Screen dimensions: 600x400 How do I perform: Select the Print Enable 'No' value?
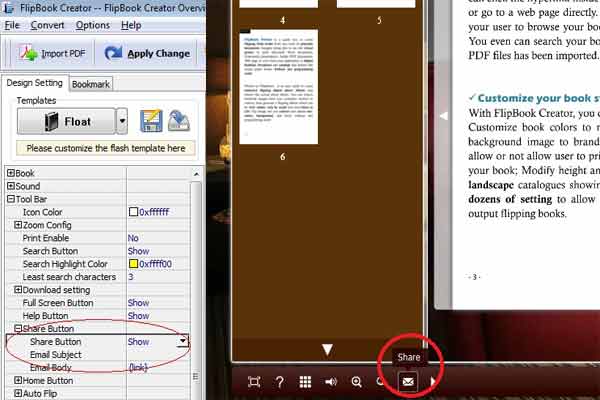pos(133,238)
